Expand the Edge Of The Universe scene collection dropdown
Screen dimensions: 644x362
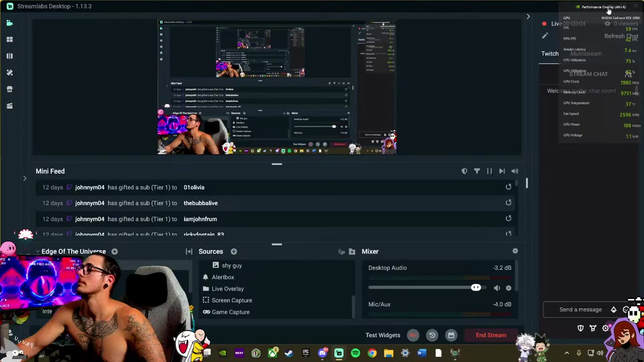(x=38, y=251)
